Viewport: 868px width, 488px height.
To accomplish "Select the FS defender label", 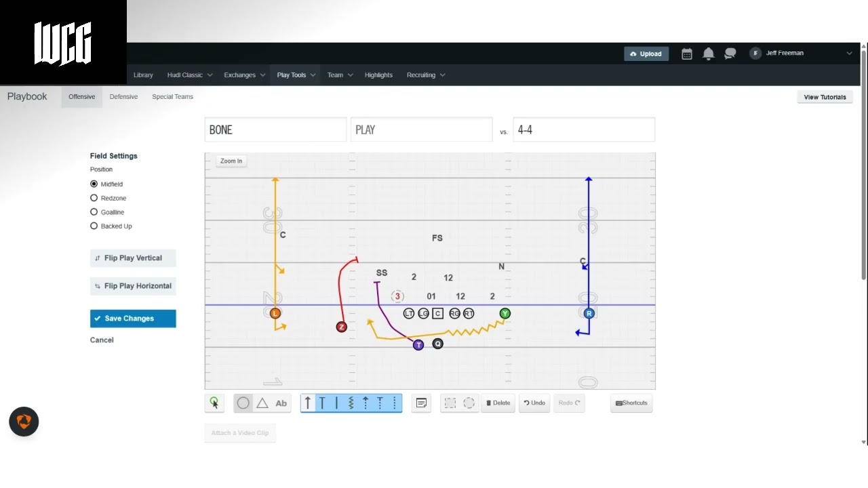I will (x=437, y=238).
